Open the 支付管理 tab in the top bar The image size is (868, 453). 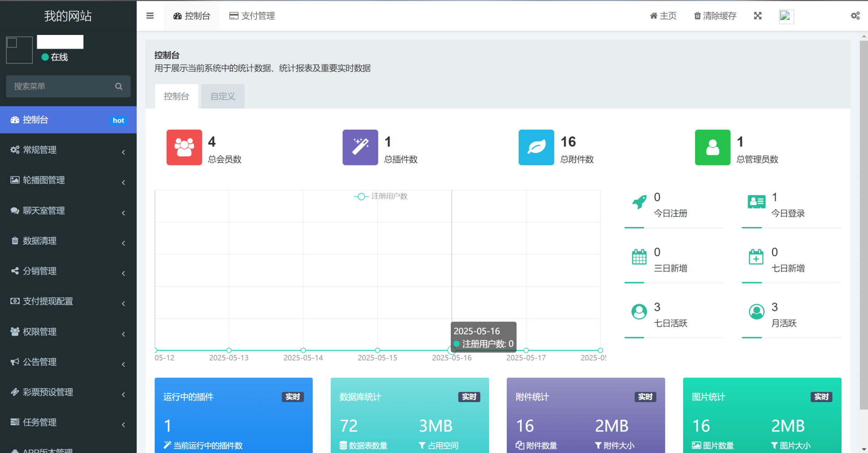coord(252,15)
